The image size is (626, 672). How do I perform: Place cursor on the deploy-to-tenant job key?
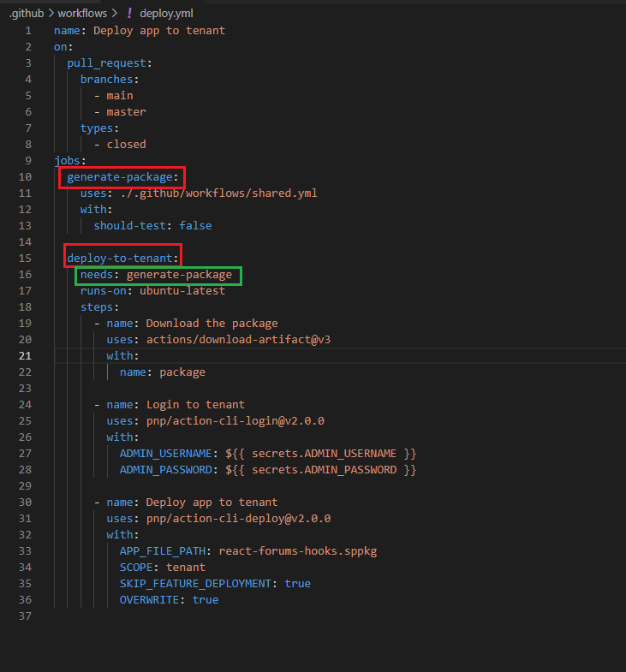click(x=122, y=259)
